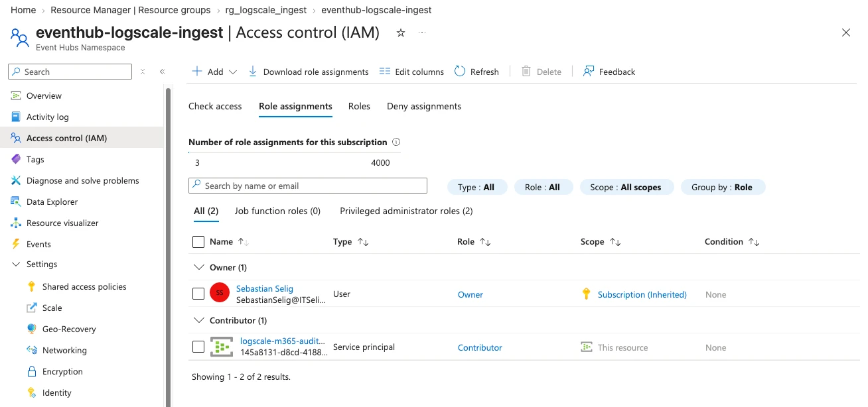Click the download icon in the toolbar

252,71
